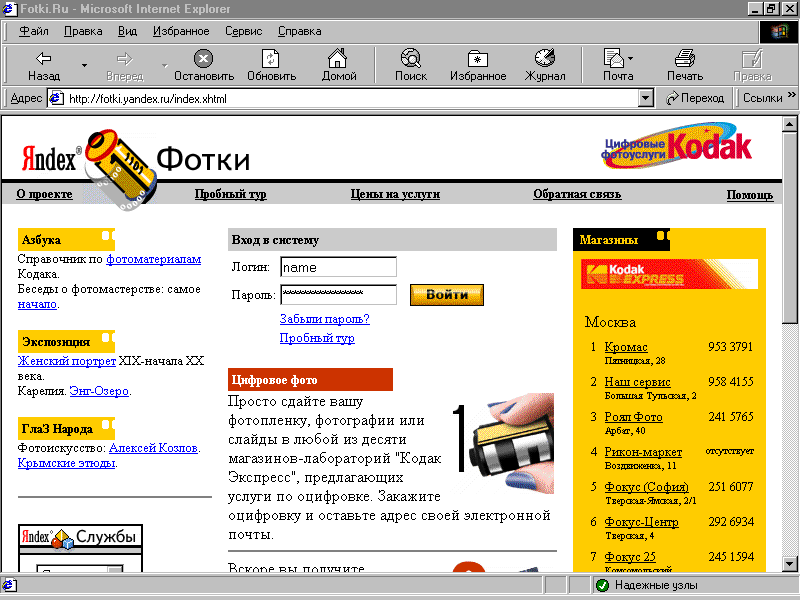Open the начало link in Азбука
Screen dimensions: 800x600
click(37, 305)
